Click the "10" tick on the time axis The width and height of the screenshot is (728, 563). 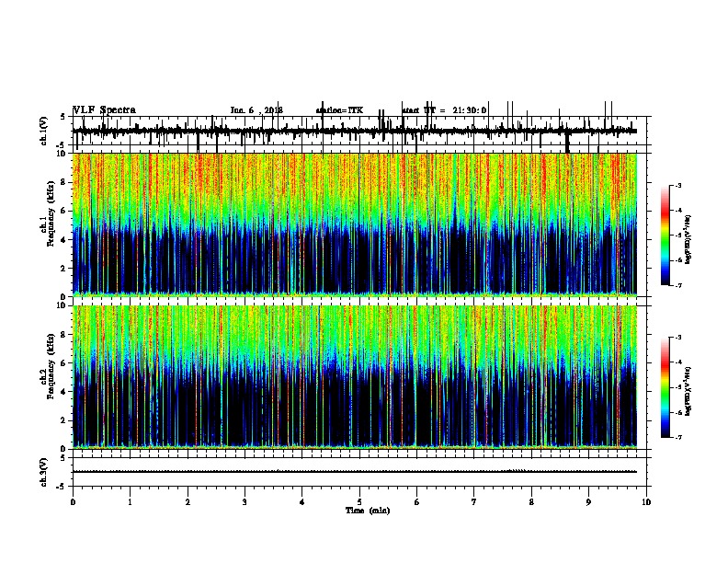646,502
